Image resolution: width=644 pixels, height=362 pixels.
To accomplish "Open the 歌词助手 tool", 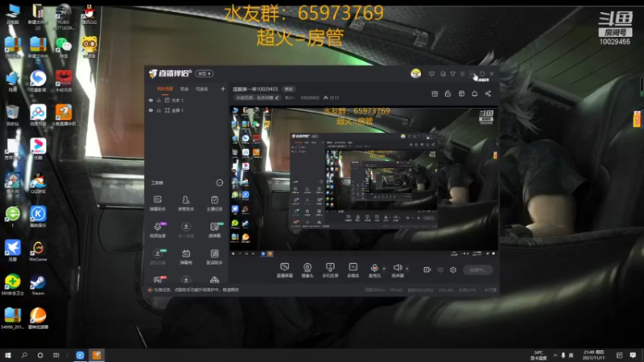I will coord(214,257).
